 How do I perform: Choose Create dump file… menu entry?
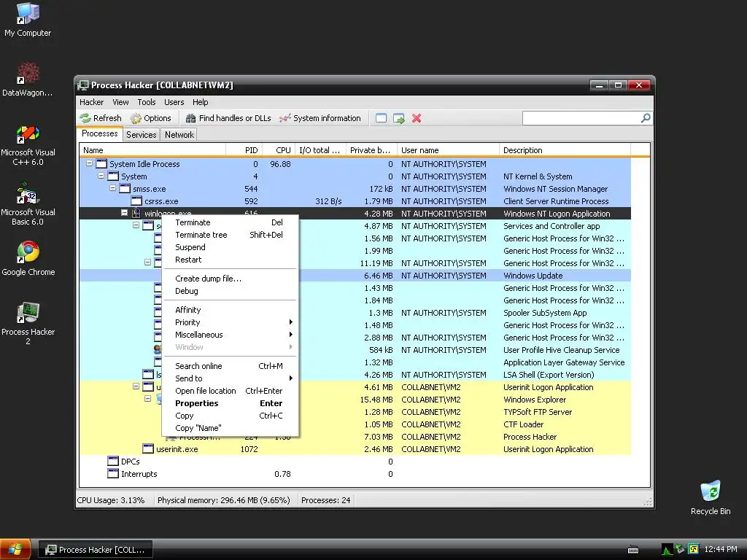tap(230, 279)
